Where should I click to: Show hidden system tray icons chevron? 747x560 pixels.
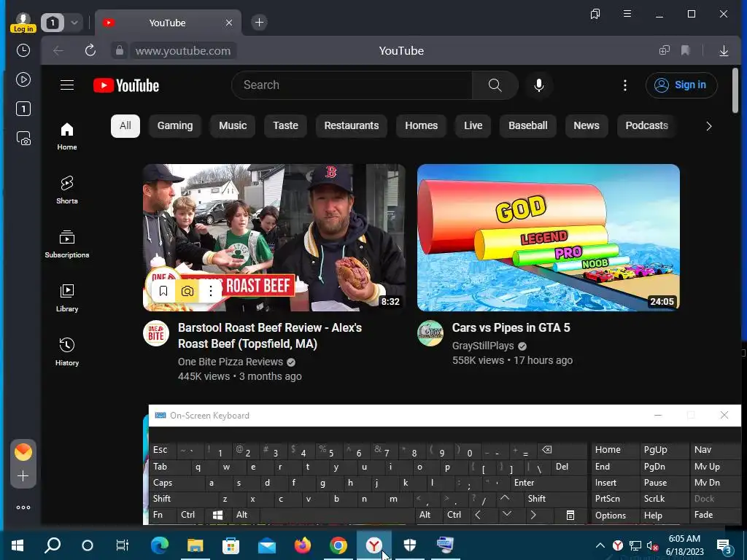600,545
